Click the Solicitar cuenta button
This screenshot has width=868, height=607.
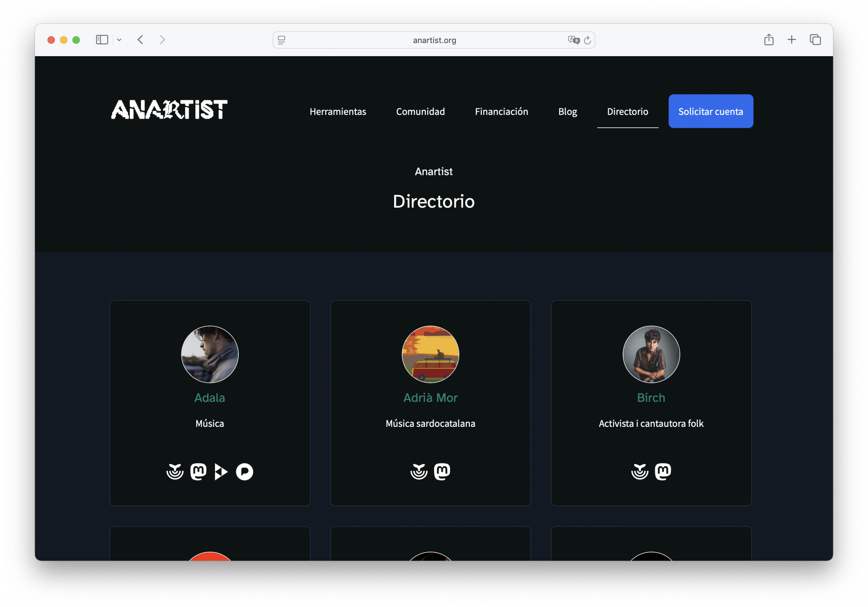[x=710, y=111]
